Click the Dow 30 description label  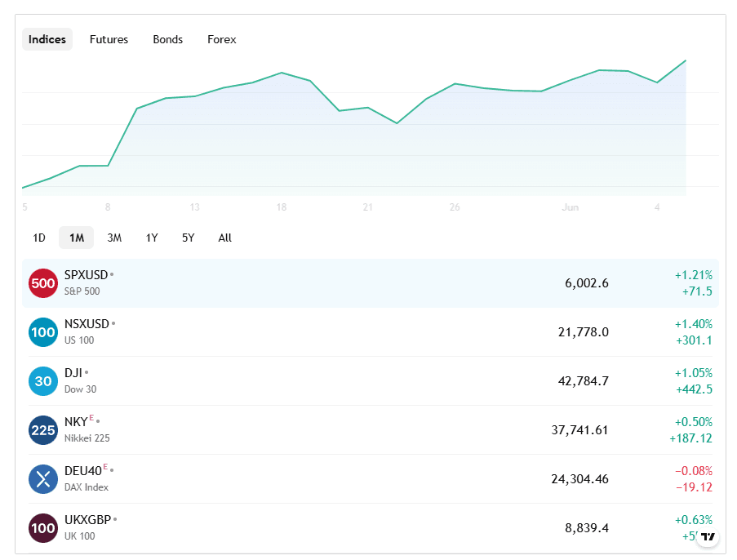click(x=80, y=389)
